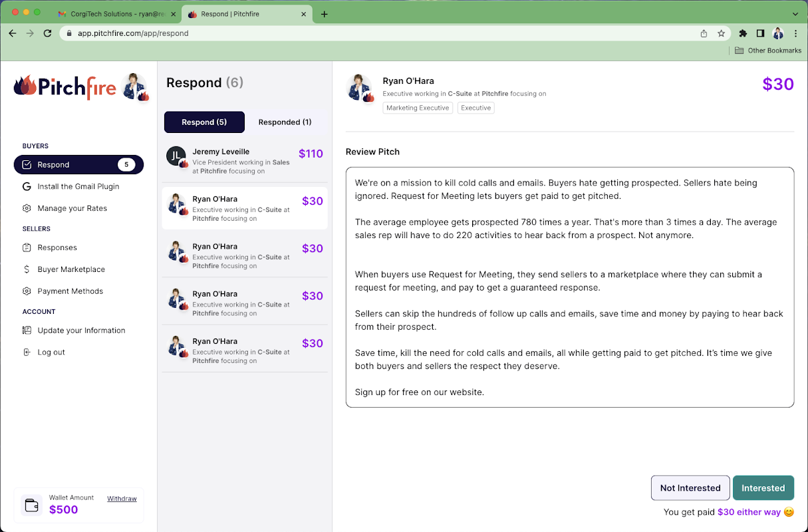
Task: Click the Marketing Executive tag
Action: click(x=418, y=108)
